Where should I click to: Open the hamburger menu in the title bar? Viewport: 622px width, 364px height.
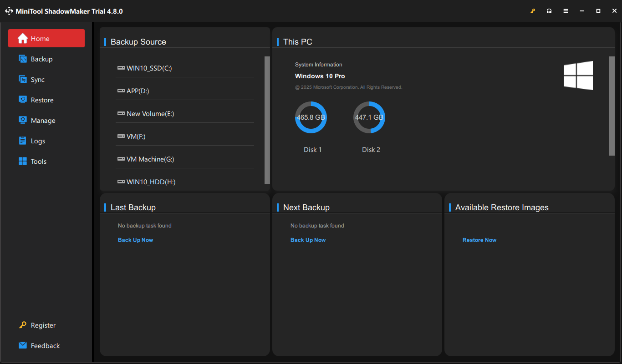[x=566, y=10]
